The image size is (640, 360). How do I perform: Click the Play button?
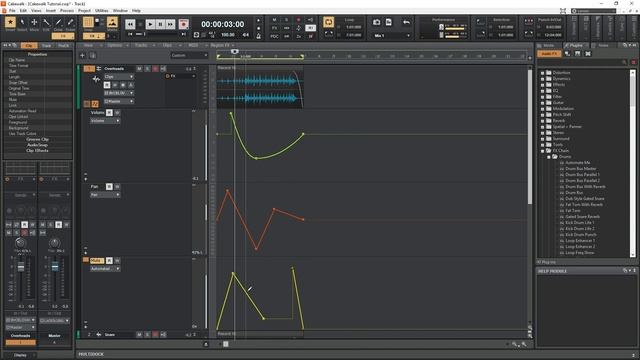(150, 24)
